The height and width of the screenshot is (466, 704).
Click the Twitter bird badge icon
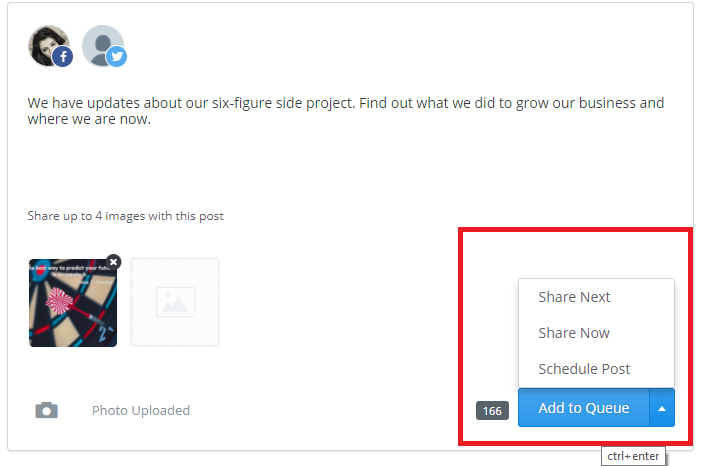(117, 57)
